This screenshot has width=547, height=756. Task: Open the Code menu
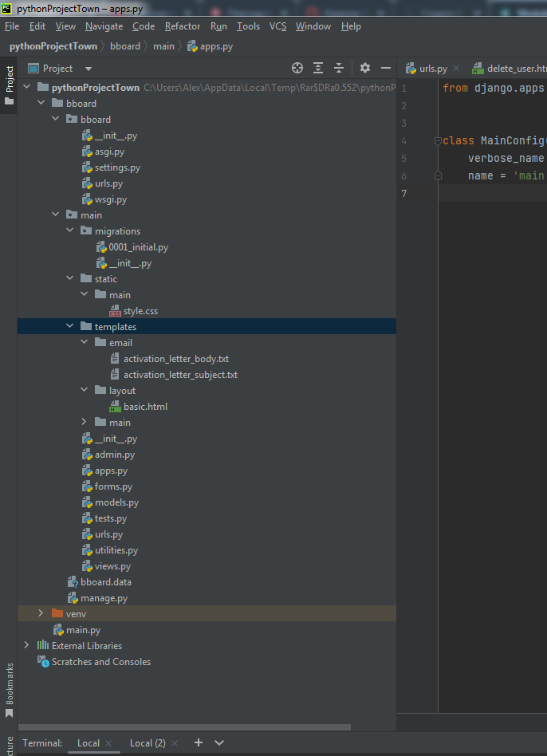144,26
